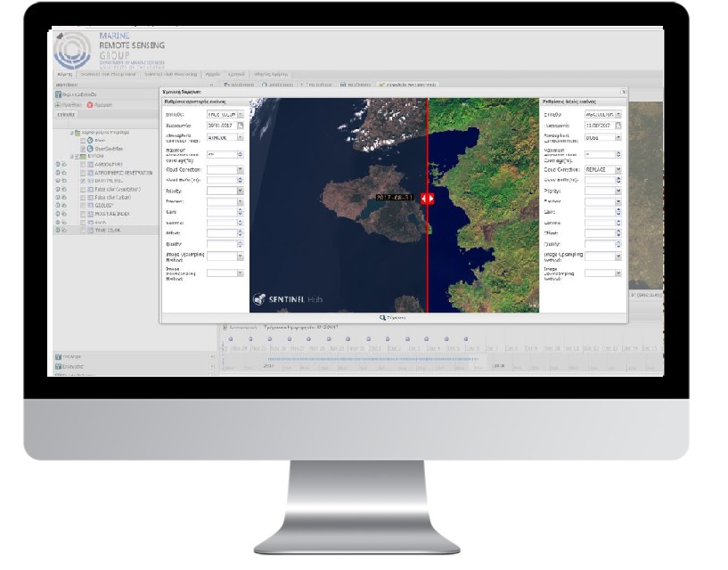Switch to the Sentinel Hub Playground tab

coord(108,74)
